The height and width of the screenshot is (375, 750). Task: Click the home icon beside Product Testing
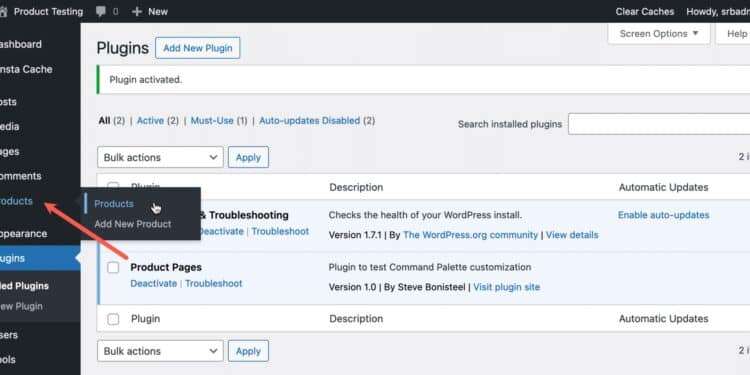[3, 11]
